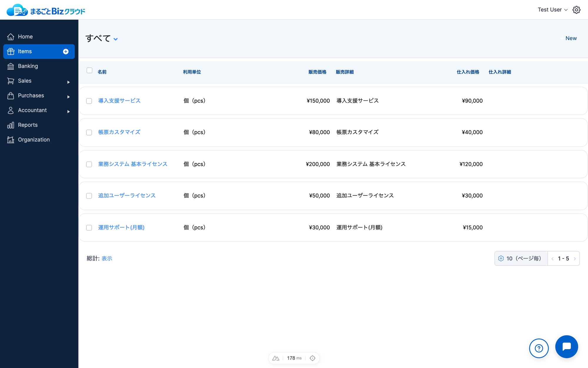This screenshot has width=588, height=368.
Task: Open the すべて view filter dropdown
Action: 102,38
